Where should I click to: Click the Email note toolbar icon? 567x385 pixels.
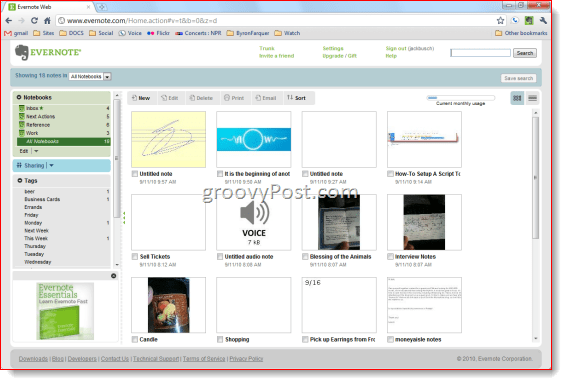click(266, 98)
